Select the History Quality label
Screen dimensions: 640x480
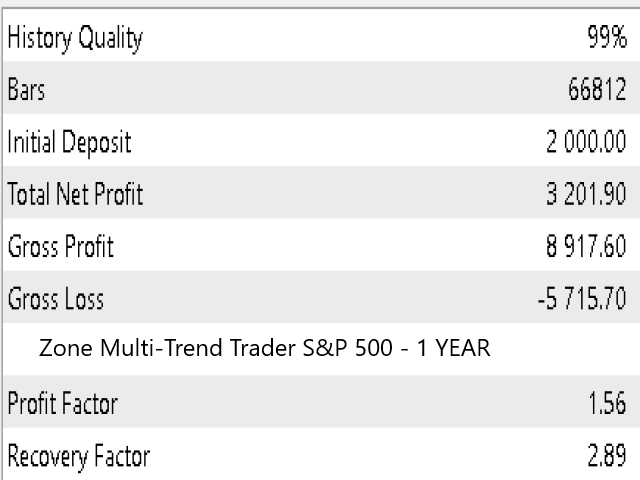point(75,38)
